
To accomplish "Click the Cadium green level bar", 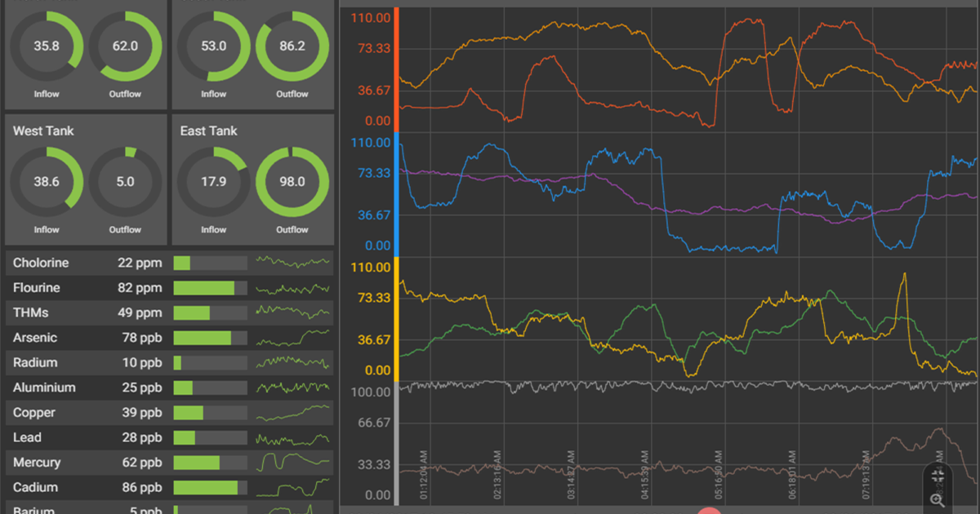I will [x=206, y=488].
